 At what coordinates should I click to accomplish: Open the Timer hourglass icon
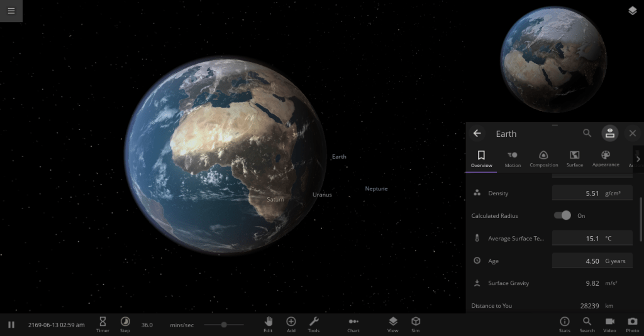tap(103, 324)
